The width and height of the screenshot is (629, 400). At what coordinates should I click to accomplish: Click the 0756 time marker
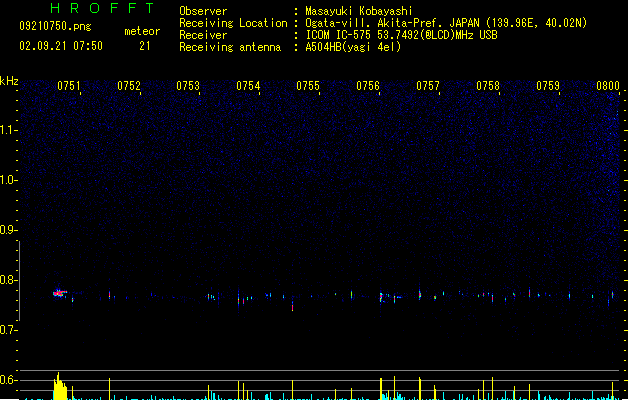click(x=368, y=86)
